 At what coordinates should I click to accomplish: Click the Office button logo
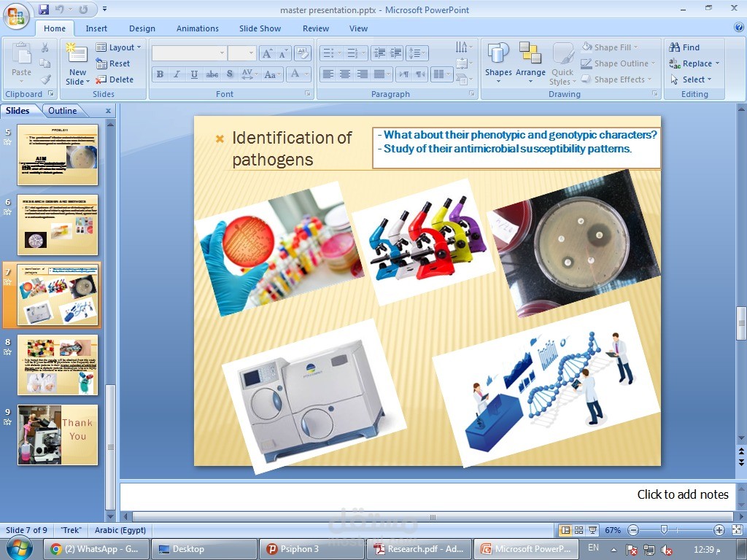coord(16,16)
